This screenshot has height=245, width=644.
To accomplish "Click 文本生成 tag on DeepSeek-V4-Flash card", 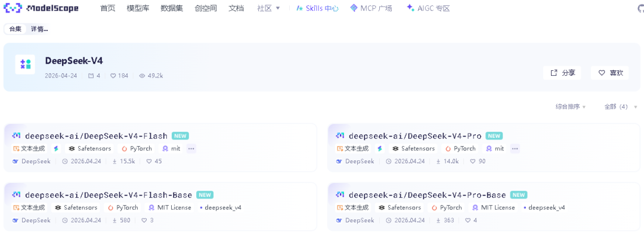I will coord(29,148).
